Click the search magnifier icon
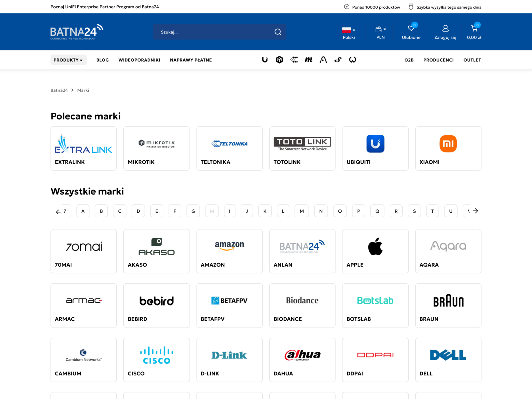Screen dimensions: 532x399 point(278,32)
